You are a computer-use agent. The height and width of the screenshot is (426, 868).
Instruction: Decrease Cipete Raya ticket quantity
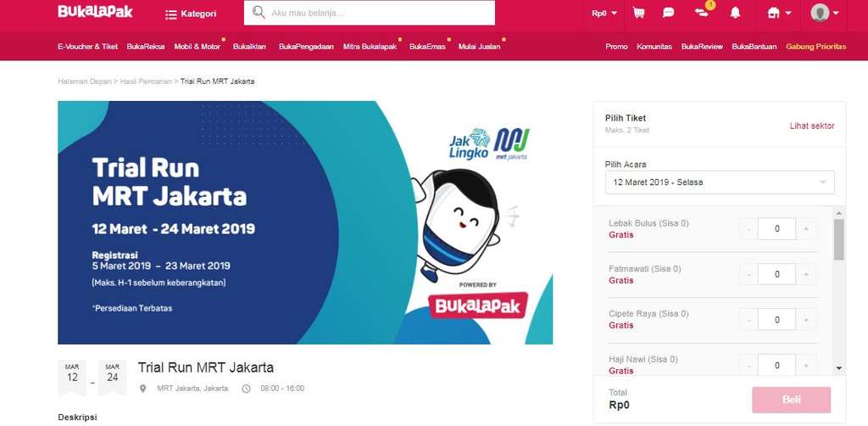(748, 320)
